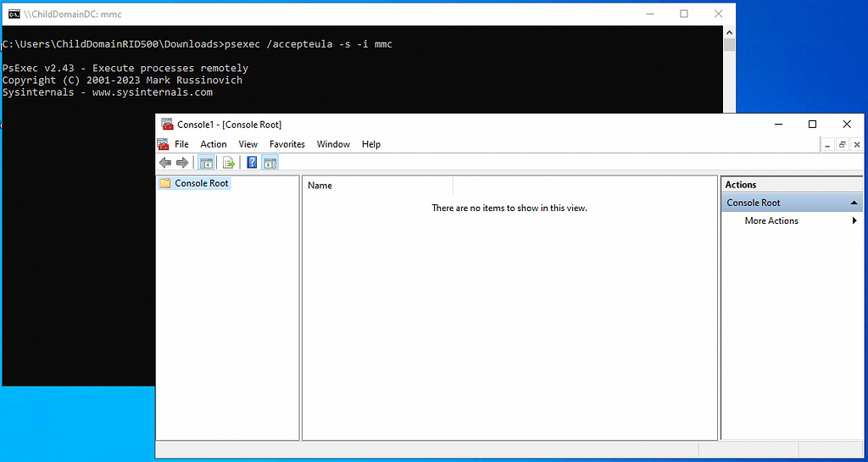The width and height of the screenshot is (868, 462).
Task: Open the Favorites menu
Action: pos(287,144)
